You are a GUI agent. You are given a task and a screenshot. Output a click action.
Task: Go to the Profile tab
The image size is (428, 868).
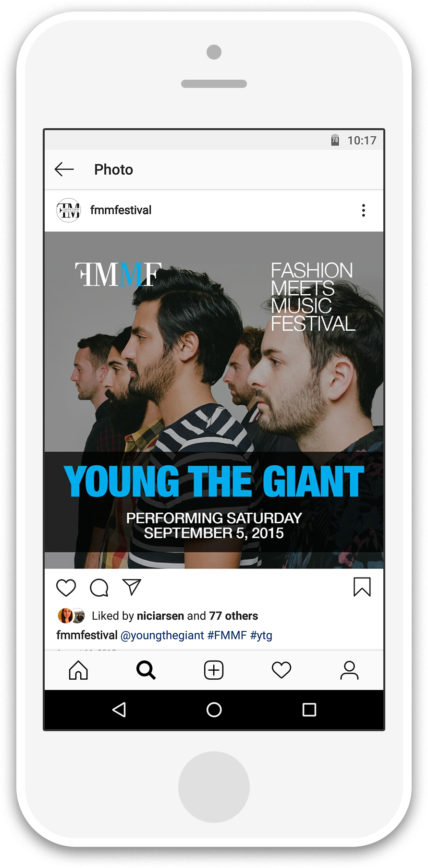pyautogui.click(x=349, y=670)
